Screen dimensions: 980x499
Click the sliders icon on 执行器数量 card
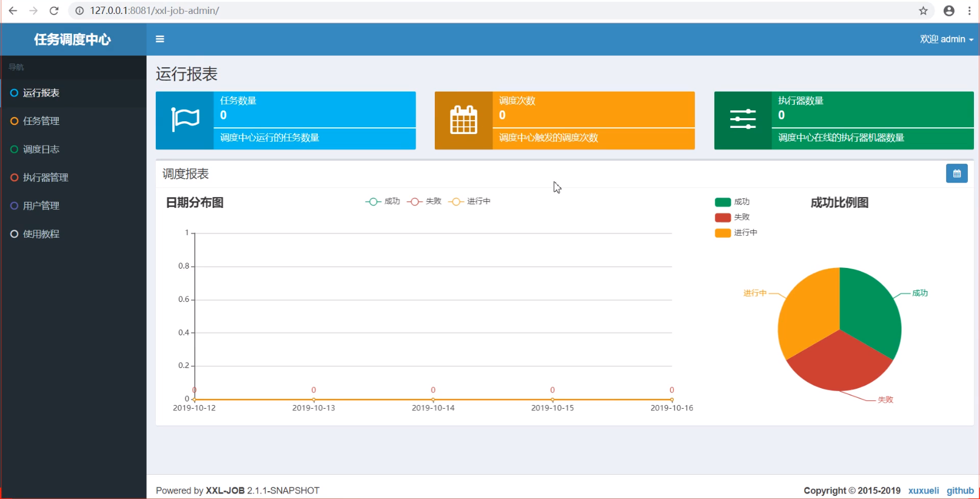pyautogui.click(x=743, y=119)
